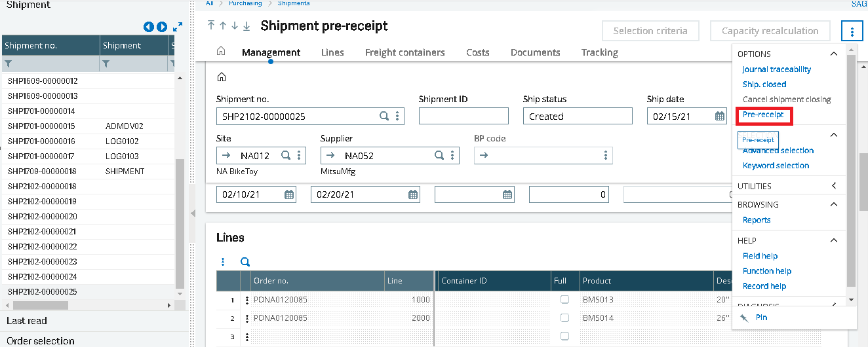Open row 1 actions in Lines grid
The height and width of the screenshot is (347, 868).
click(x=247, y=300)
